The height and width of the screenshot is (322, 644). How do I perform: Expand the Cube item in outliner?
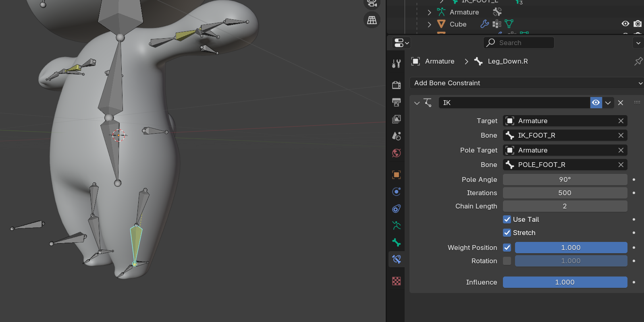(429, 24)
